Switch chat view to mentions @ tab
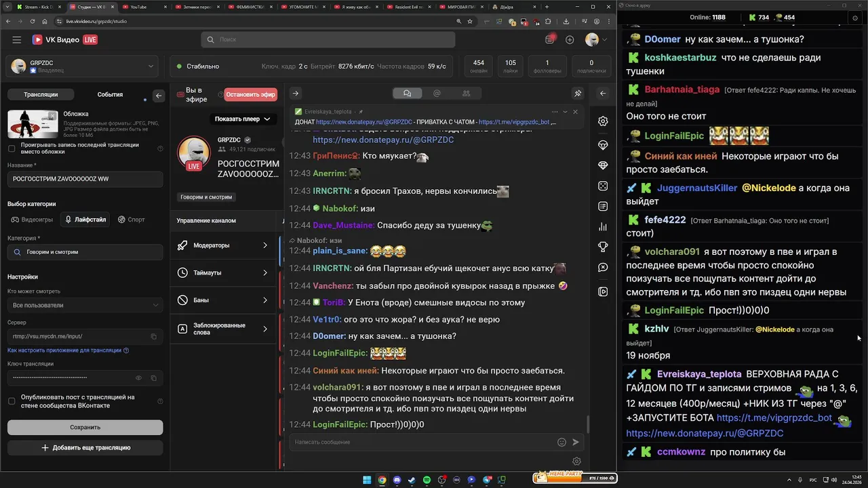The width and height of the screenshot is (868, 488). click(437, 94)
